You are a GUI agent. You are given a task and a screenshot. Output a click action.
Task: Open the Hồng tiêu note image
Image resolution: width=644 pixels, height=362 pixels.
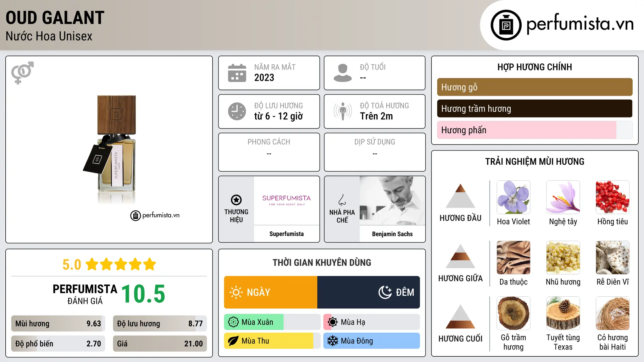point(613,197)
